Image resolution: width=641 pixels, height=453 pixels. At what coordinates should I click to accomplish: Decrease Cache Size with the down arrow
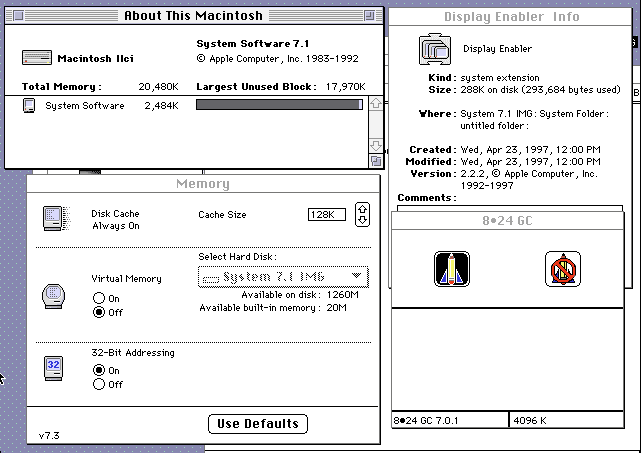pos(363,220)
